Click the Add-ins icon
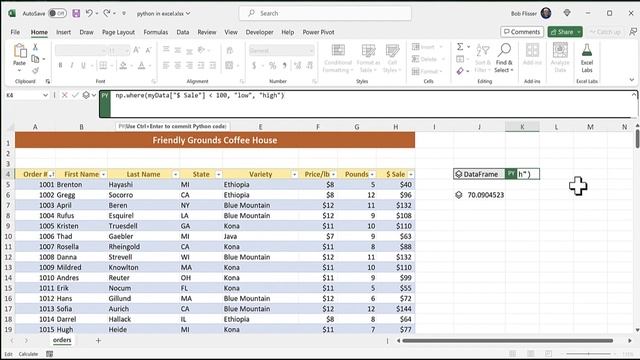 pos(532,51)
